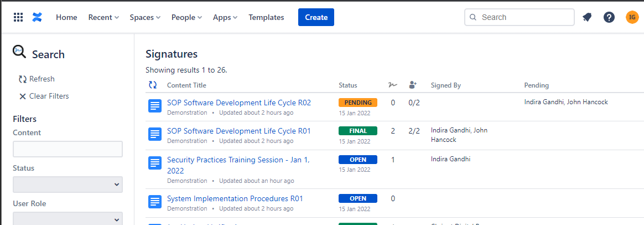Expand the Spaces dropdown
644x225 pixels.
coord(145,17)
